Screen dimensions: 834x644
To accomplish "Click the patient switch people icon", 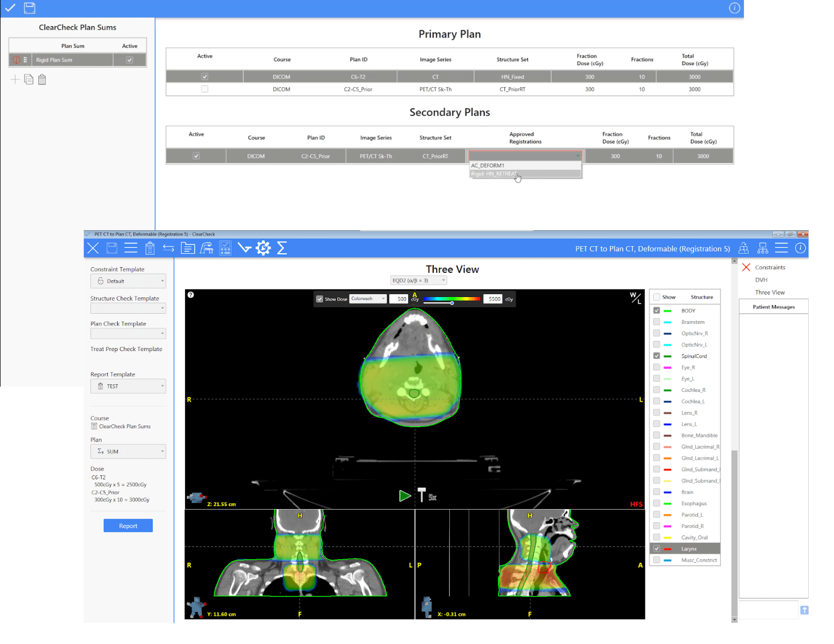I will (x=744, y=248).
